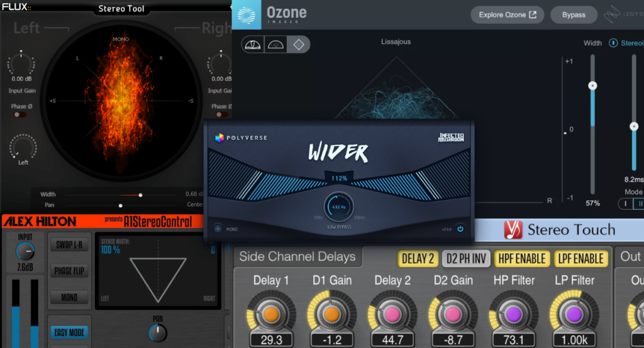Click SWAP L-R in A1StereoControl
This screenshot has width=644, height=348.
point(69,244)
